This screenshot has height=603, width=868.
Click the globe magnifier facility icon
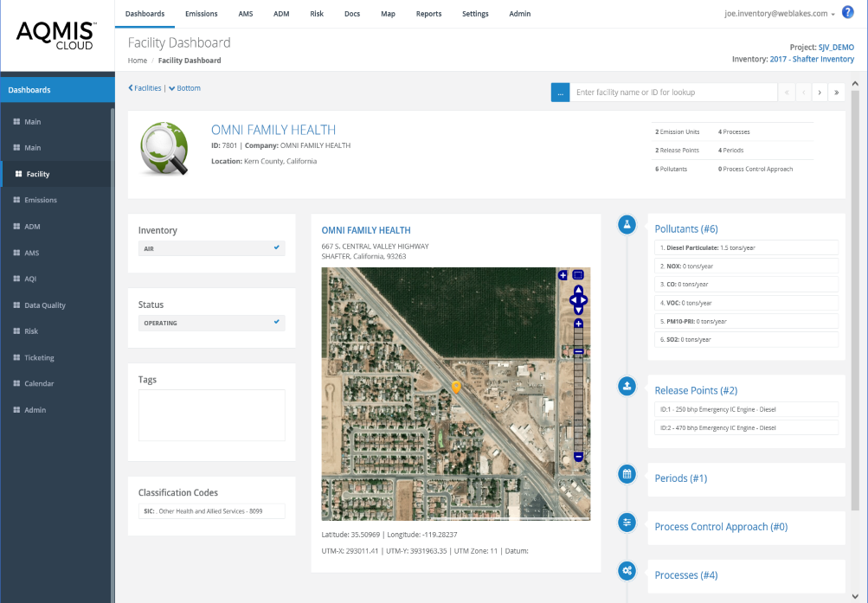tap(164, 148)
